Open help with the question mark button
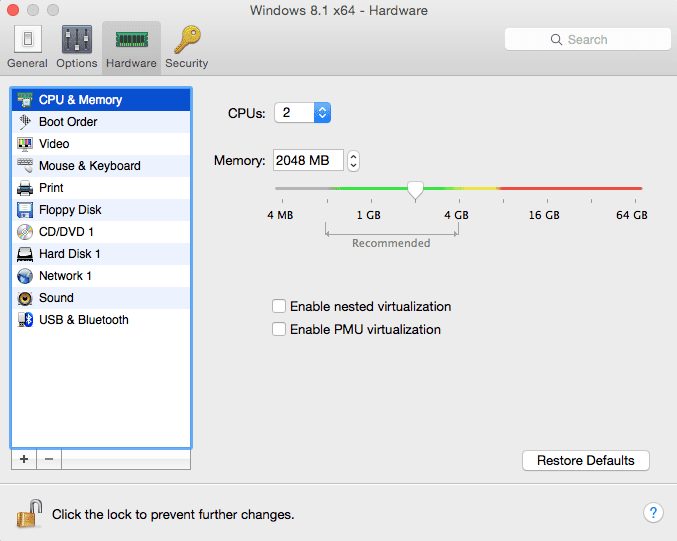This screenshot has height=541, width=677. click(x=653, y=513)
